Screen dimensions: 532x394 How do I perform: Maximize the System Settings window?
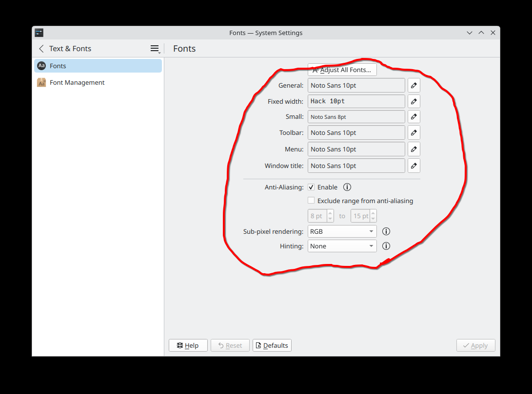[481, 33]
